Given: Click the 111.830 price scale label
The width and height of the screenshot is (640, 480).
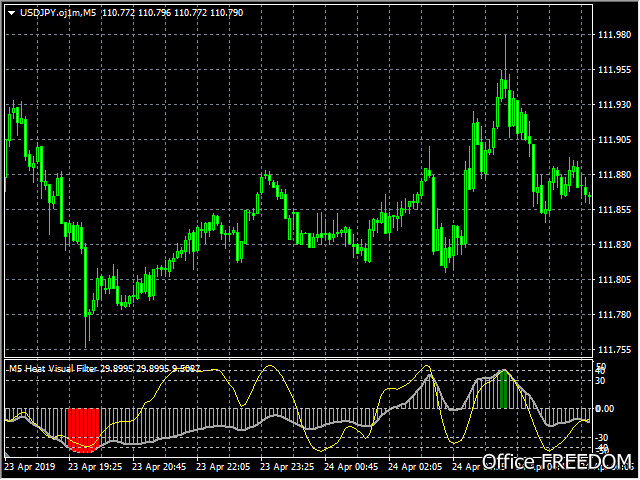Looking at the screenshot, I should pyautogui.click(x=614, y=244).
